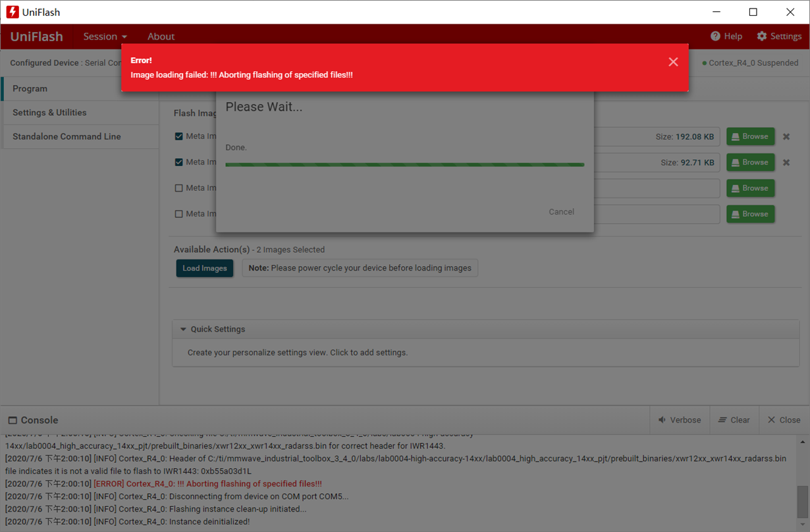Uncheck the second Meta Image checkbox (92.71 KB)
Image resolution: width=810 pixels, height=532 pixels.
click(x=178, y=162)
